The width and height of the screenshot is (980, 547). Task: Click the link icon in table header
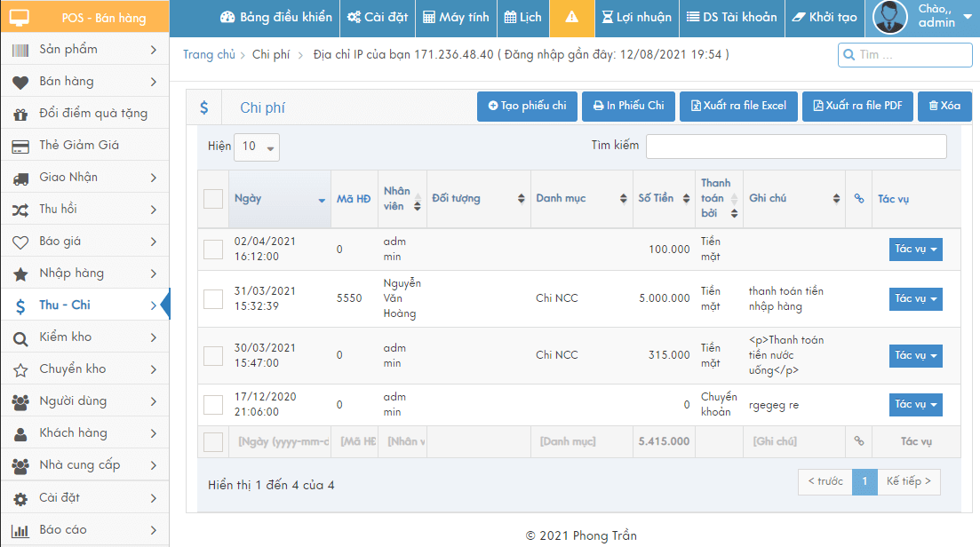858,199
